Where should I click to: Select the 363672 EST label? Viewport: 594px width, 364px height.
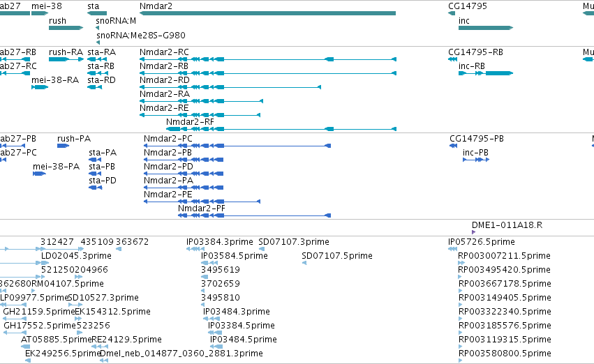132,242
